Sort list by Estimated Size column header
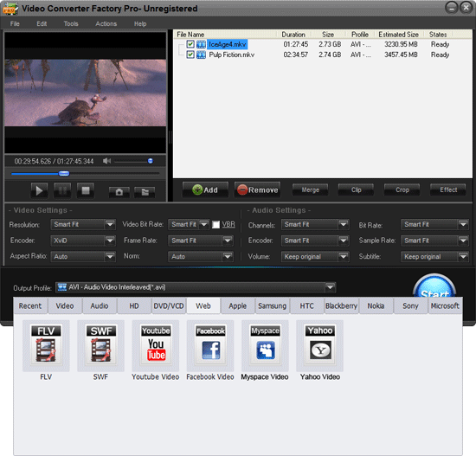 [398, 35]
